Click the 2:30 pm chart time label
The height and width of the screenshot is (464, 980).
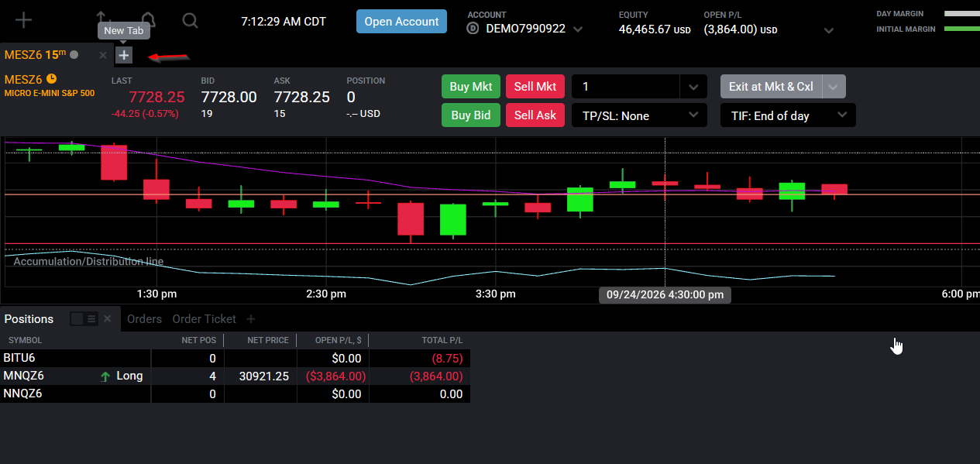[x=326, y=294]
